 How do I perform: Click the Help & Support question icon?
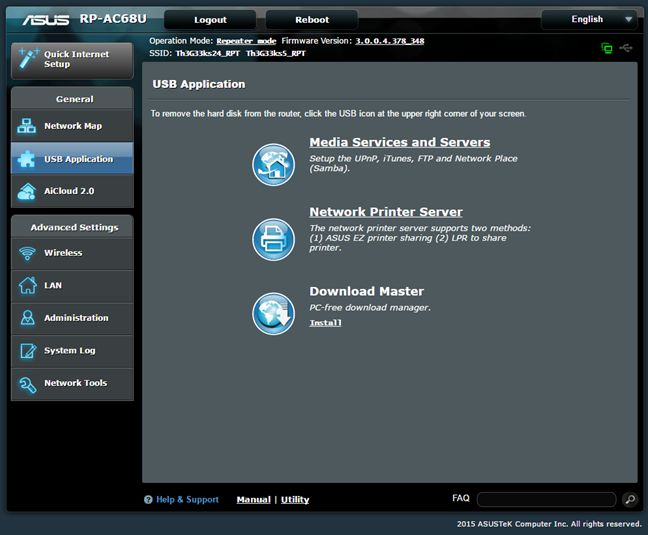pos(148,499)
